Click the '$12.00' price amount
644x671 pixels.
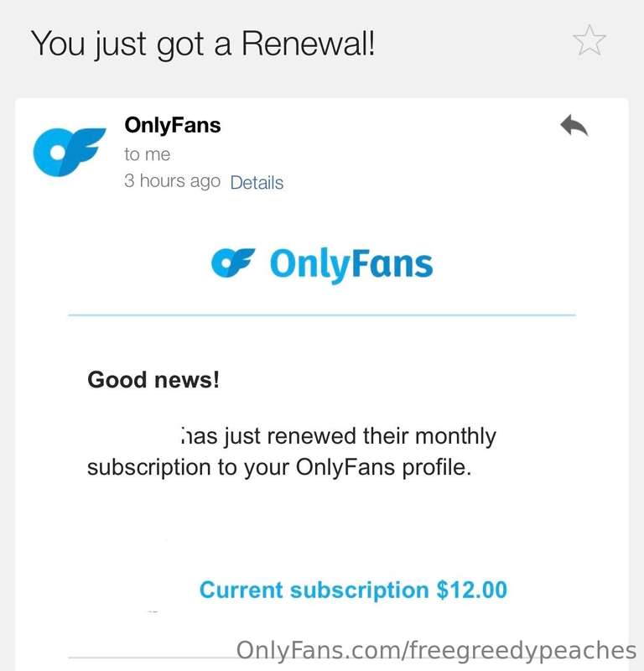pos(471,590)
